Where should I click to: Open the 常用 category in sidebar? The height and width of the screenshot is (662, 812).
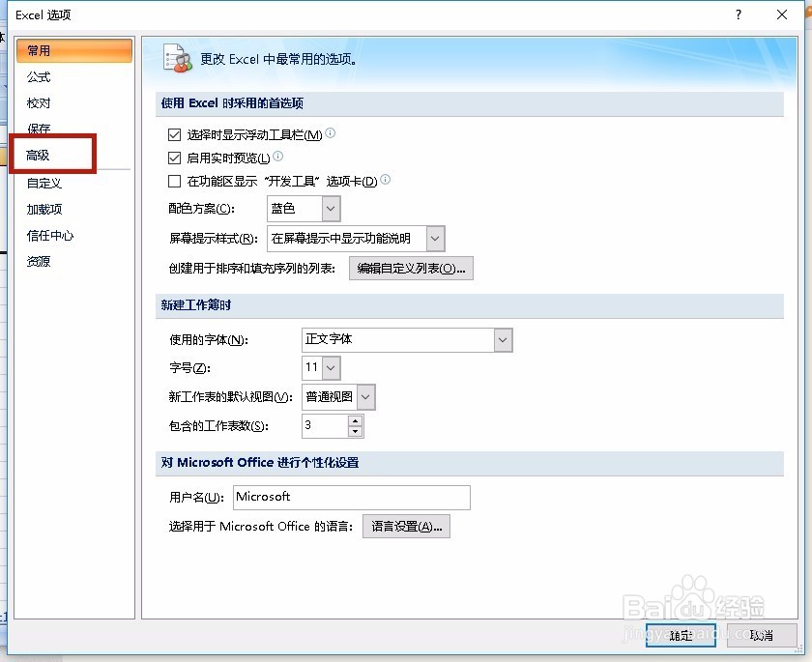click(74, 50)
